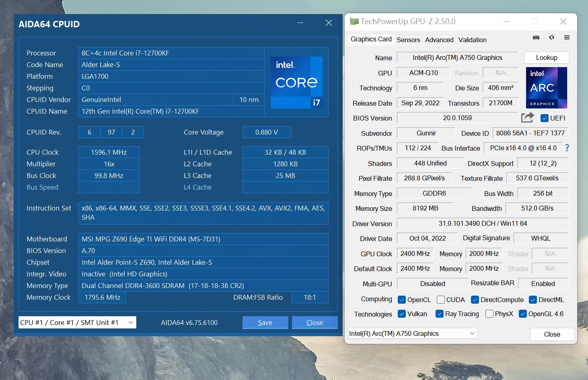Click the GPU-Z logo in the title bar
This screenshot has width=588, height=380.
354,21
